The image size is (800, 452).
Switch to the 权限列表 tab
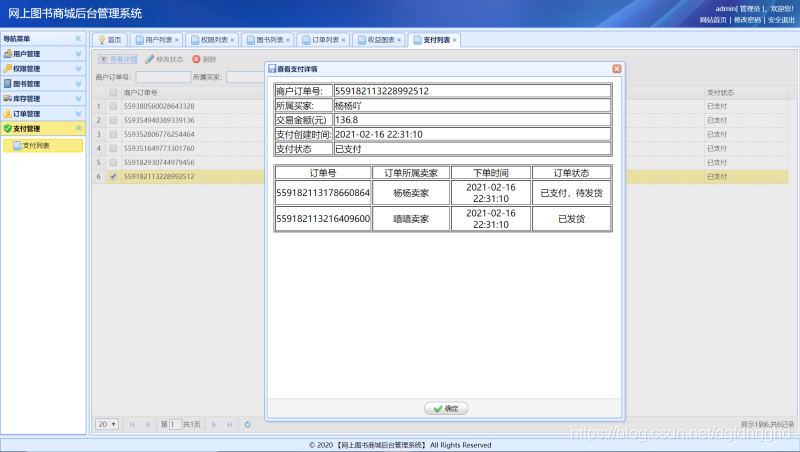[x=214, y=40]
